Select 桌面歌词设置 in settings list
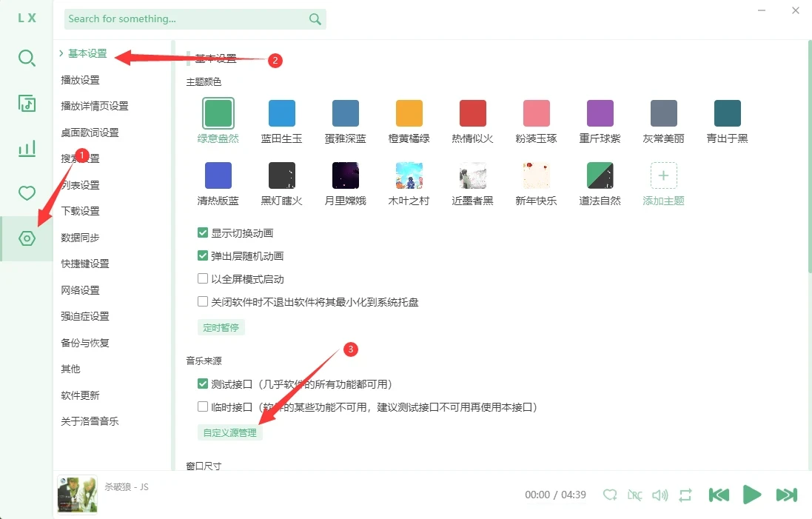 click(90, 133)
